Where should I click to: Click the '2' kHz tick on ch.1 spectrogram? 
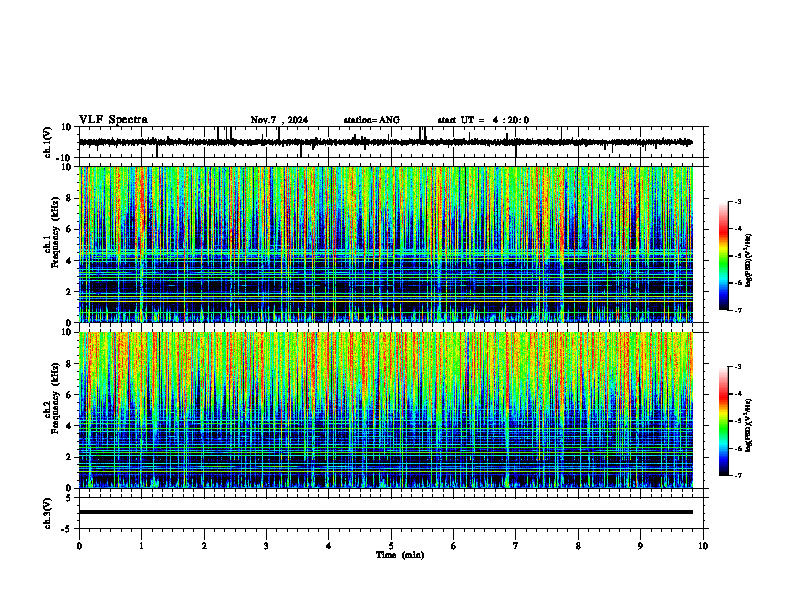(70, 292)
